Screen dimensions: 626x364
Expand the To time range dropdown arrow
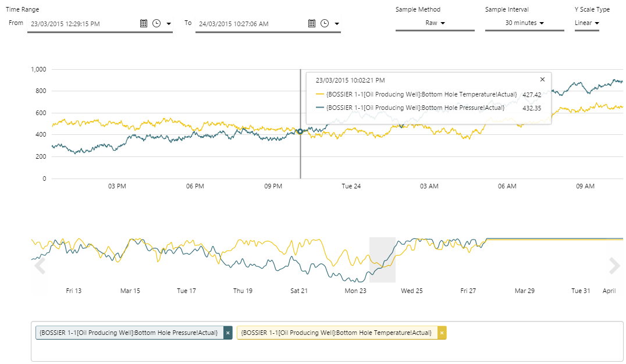point(337,24)
